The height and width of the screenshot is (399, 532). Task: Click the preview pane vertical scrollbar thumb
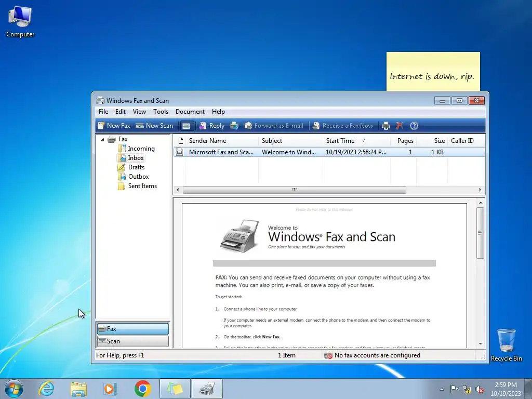tap(480, 233)
